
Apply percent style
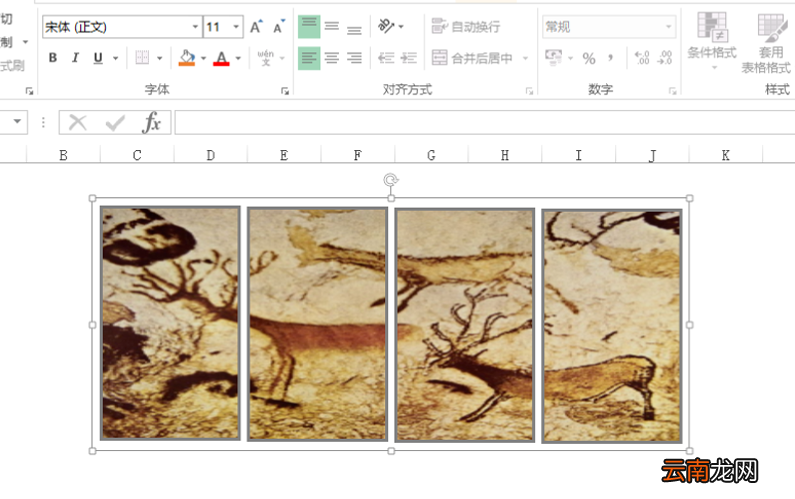(589, 58)
